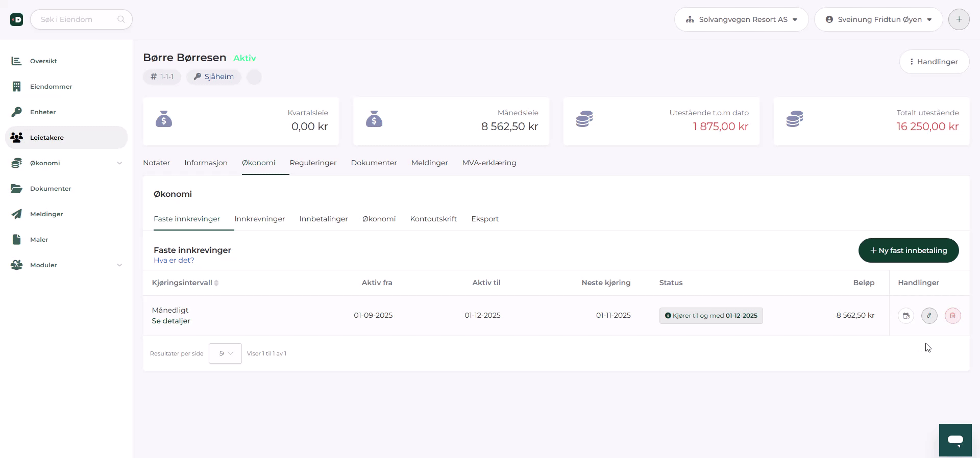Image resolution: width=980 pixels, height=458 pixels.
Task: Open the chat widget bubble
Action: [955, 440]
